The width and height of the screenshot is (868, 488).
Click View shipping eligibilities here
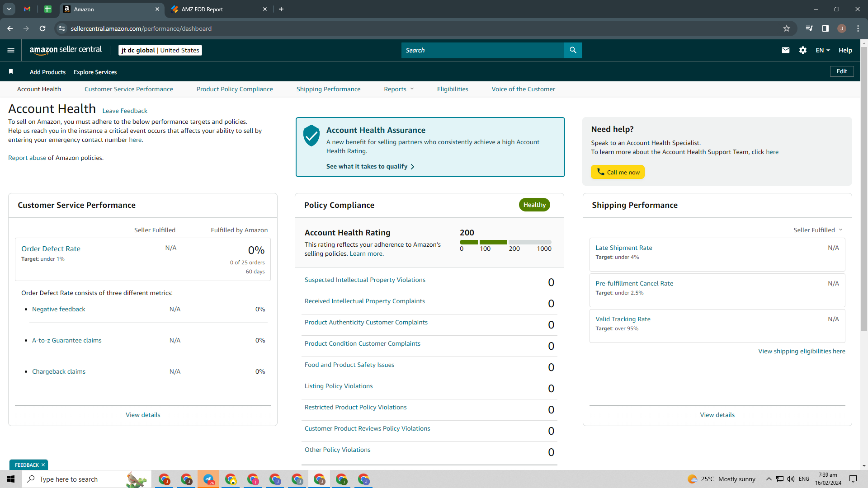tap(802, 351)
